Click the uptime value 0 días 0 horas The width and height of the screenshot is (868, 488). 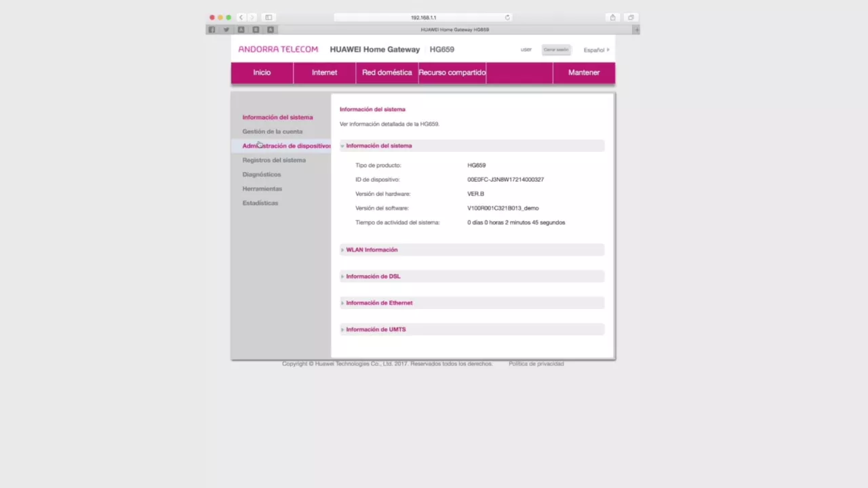coord(516,222)
